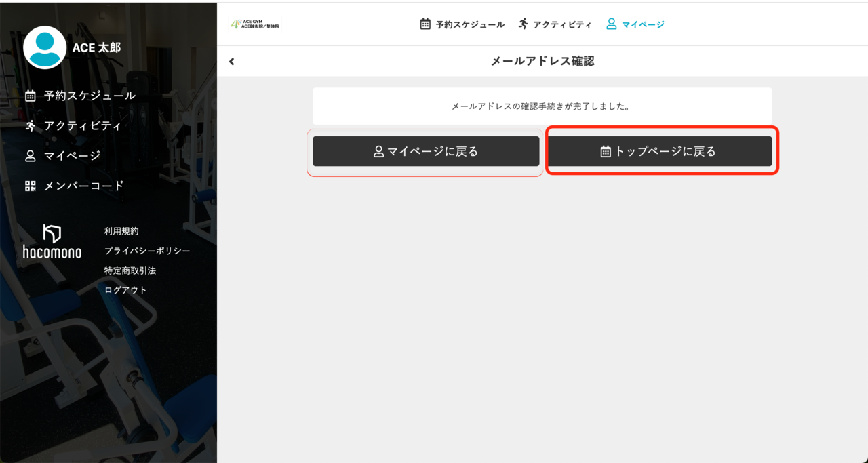Click the hacomono logo in sidebar
Image resolution: width=868 pixels, height=463 pixels.
click(x=52, y=241)
